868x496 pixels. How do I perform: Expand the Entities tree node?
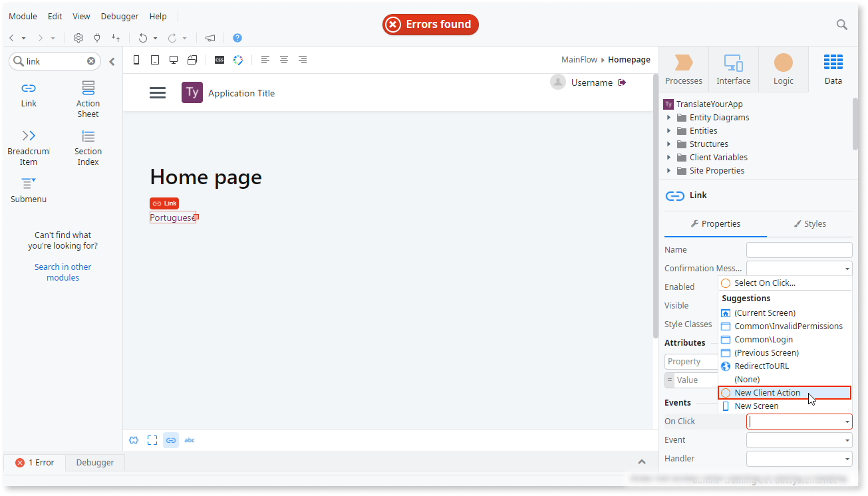(668, 130)
